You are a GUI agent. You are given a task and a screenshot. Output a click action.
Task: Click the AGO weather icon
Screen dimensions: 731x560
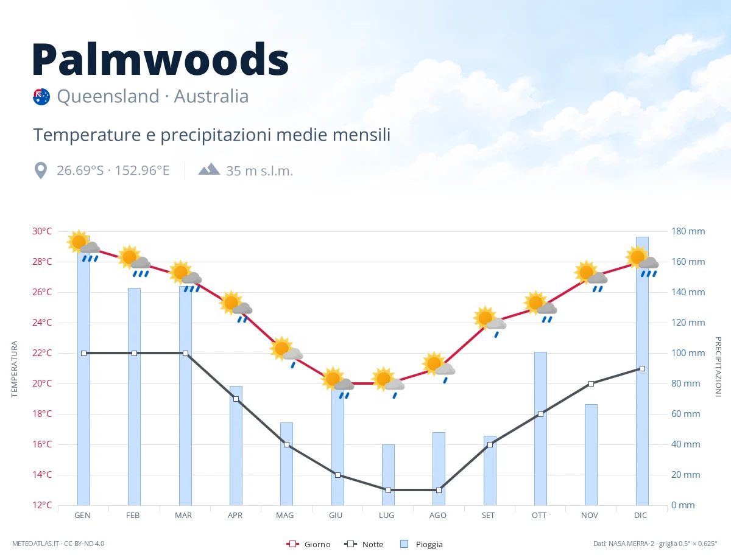click(439, 368)
